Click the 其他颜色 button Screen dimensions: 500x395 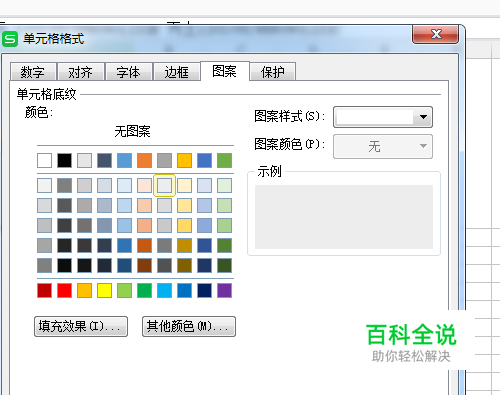tap(189, 326)
